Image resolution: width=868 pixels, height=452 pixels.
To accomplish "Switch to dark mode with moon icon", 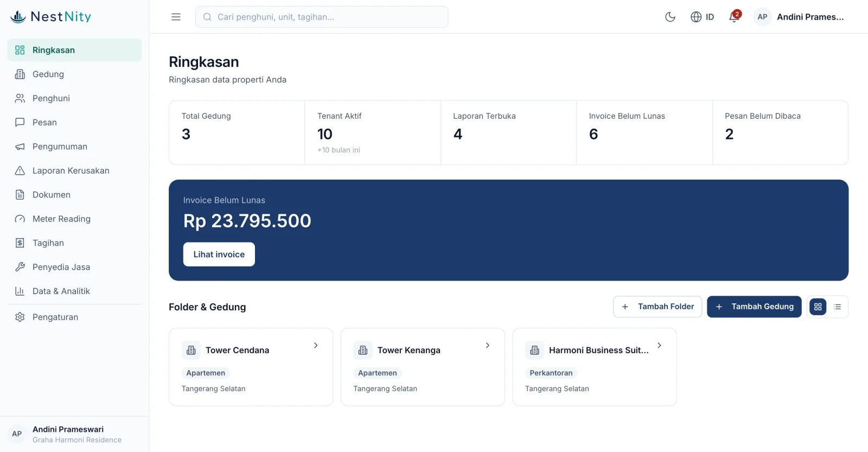I will 670,17.
